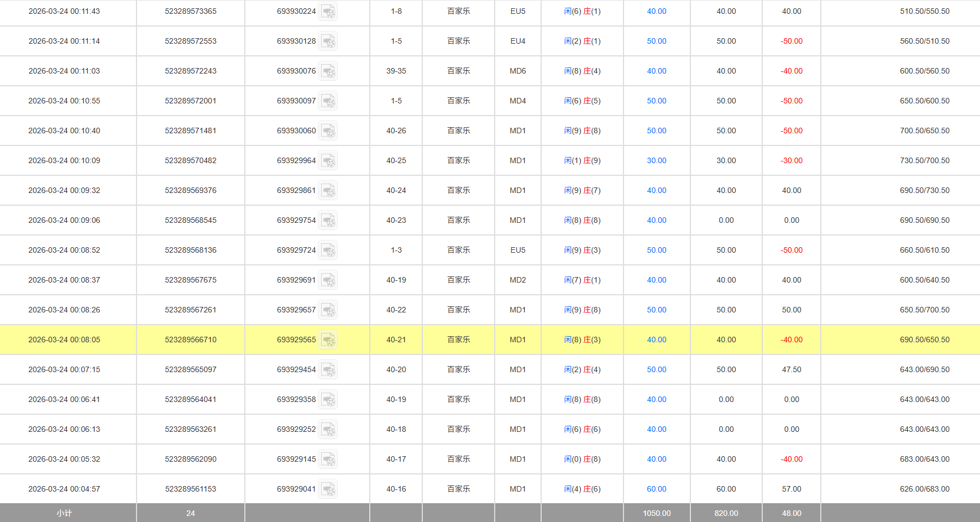980x522 pixels.
Task: Open 40.00 bet link for order 523289573365
Action: point(656,11)
